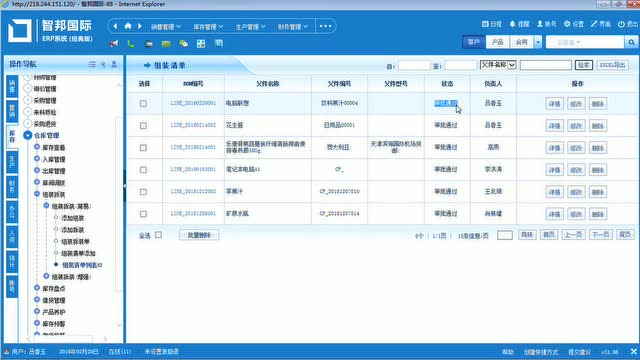
Task: Expand the 库存管理 top menu dropdown
Action: (208, 27)
